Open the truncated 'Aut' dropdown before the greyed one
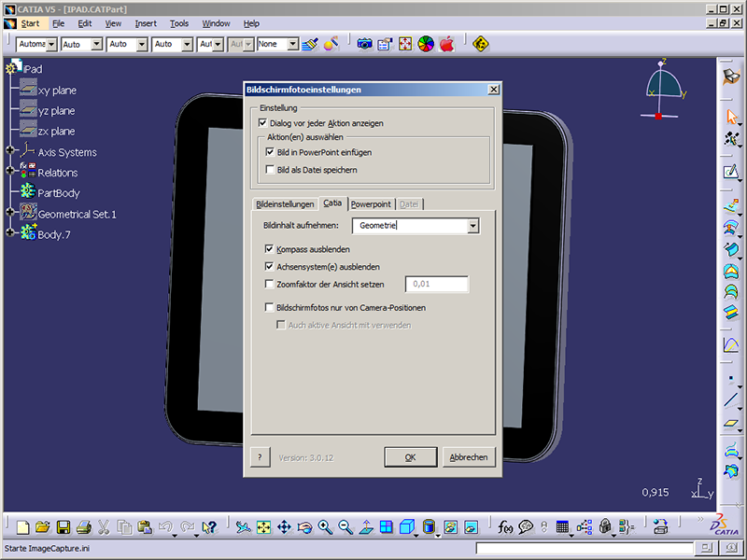This screenshot has width=747, height=560. coord(218,44)
